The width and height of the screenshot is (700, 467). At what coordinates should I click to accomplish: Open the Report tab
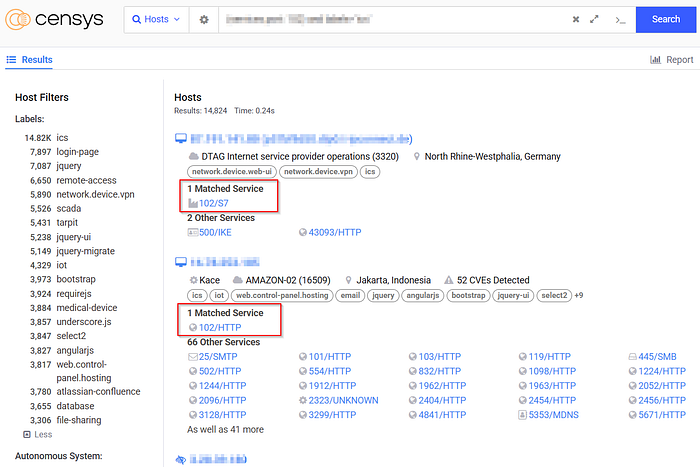pos(671,60)
